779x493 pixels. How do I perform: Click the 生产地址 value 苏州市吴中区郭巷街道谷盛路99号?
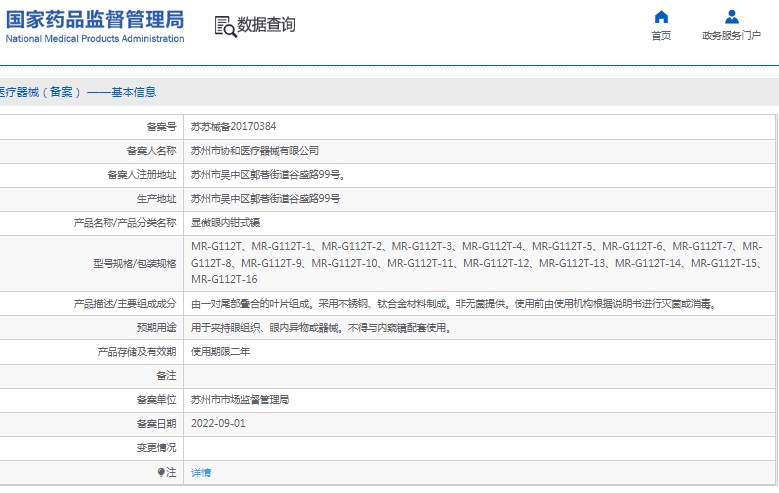point(265,199)
